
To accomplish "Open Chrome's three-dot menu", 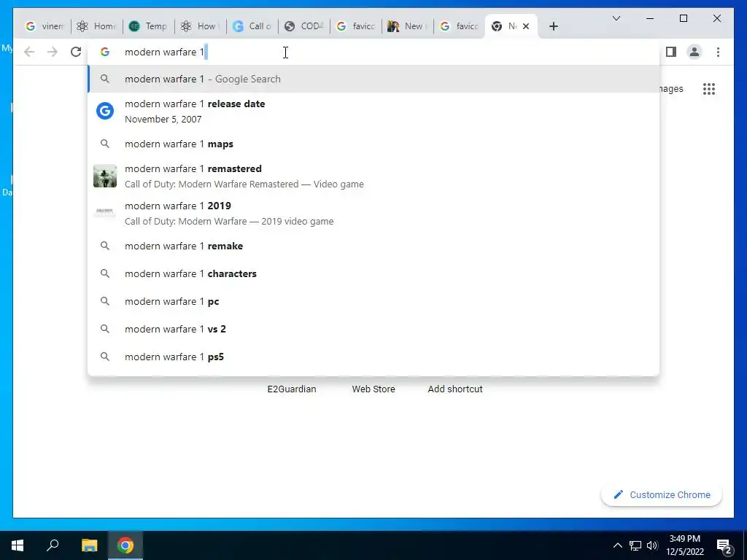I will click(x=718, y=52).
